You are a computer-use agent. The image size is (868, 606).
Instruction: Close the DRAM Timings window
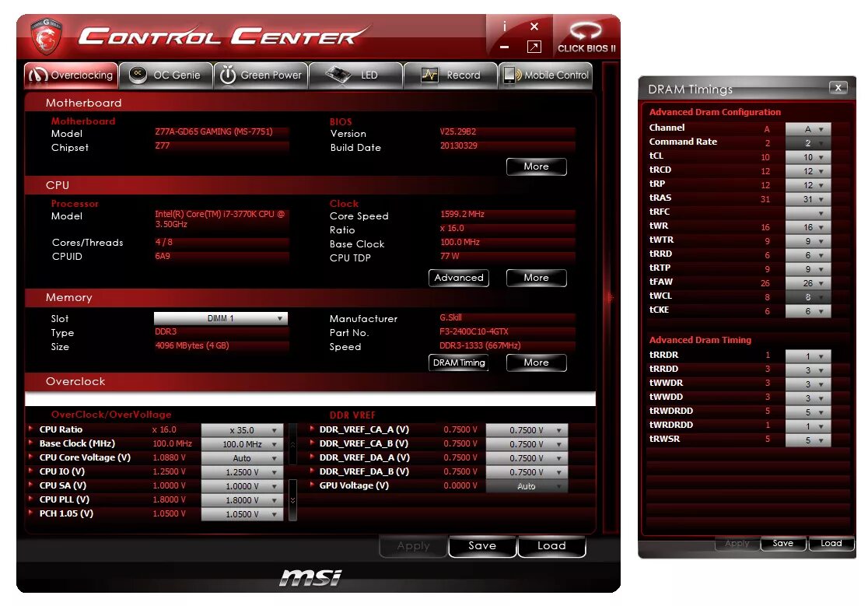838,87
